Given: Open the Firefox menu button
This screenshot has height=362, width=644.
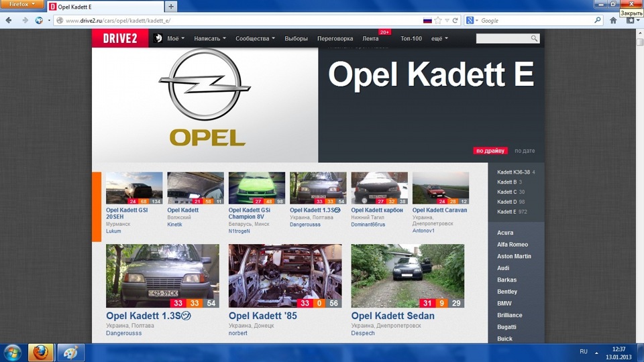Looking at the screenshot, I should tap(21, 4).
